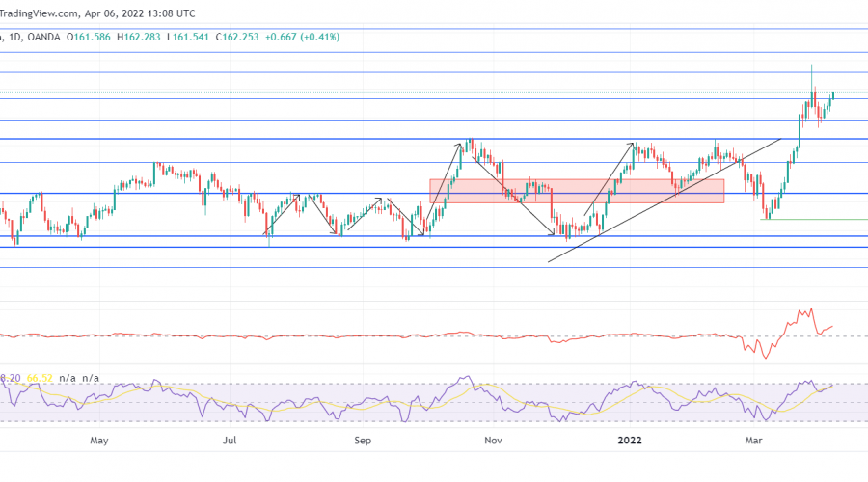Click the low value L161.541
Image resolution: width=868 pixels, height=482 pixels.
coord(188,37)
